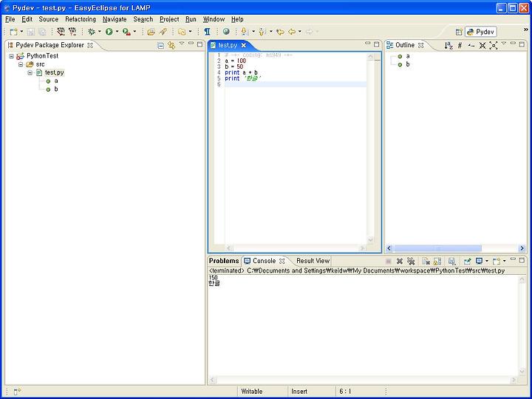Open the Help menu
This screenshot has width=532, height=399.
[237, 19]
